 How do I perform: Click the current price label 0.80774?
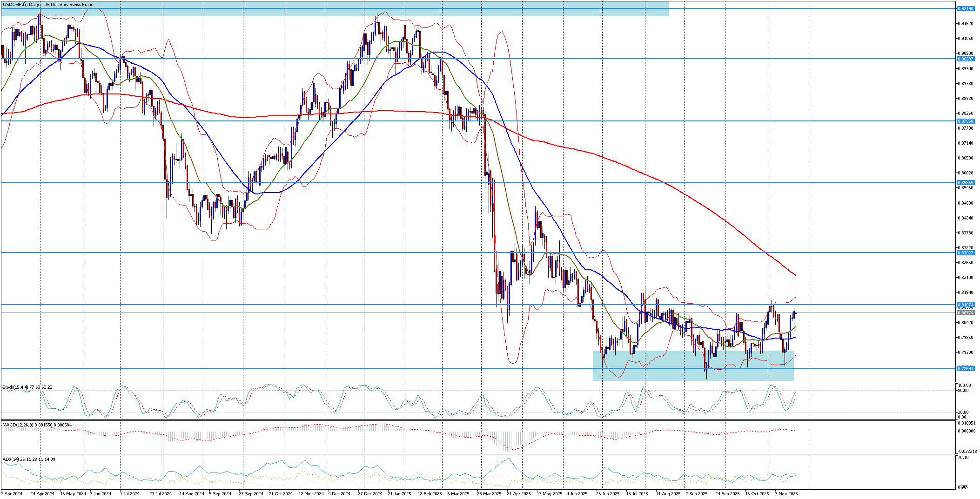click(x=965, y=313)
